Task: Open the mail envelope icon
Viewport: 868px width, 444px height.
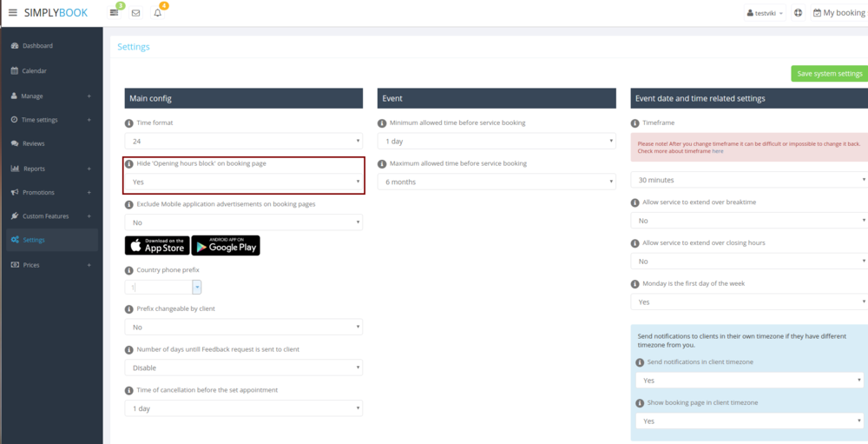Action: (136, 13)
